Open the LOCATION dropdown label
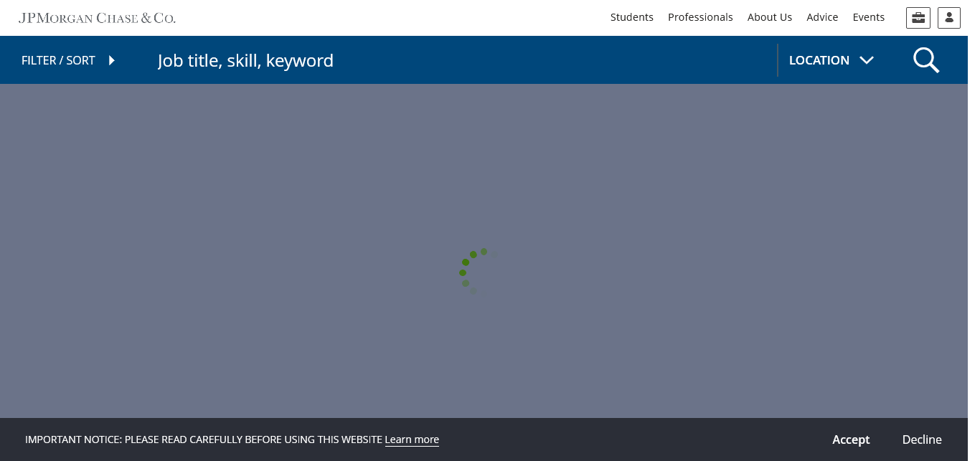980x461 pixels. coord(819,60)
